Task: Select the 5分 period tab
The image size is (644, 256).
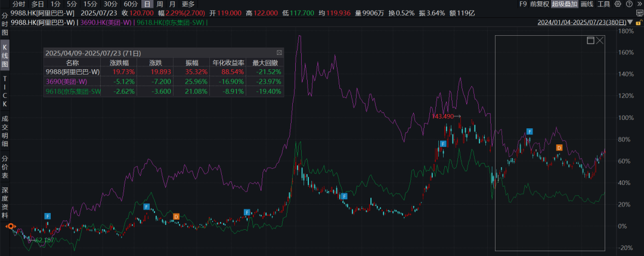Action: click(72, 4)
